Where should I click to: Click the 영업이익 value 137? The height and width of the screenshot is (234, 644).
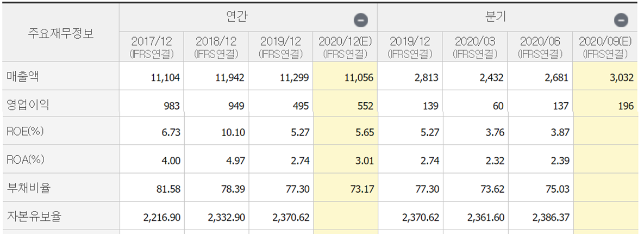pos(561,106)
